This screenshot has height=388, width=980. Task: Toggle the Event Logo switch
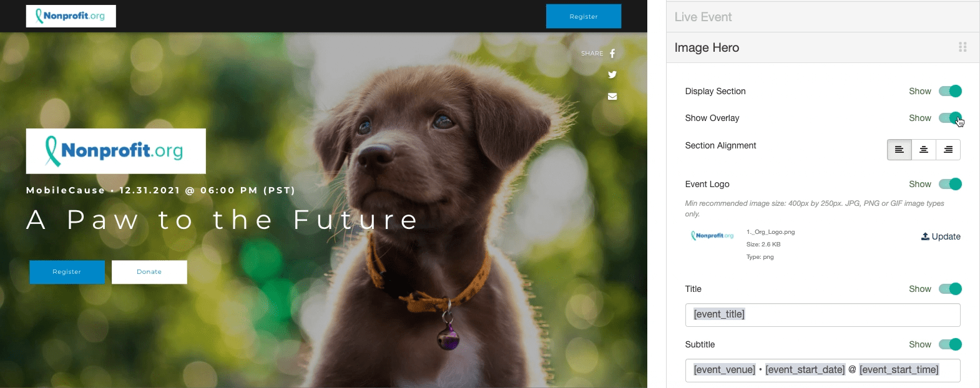click(950, 184)
